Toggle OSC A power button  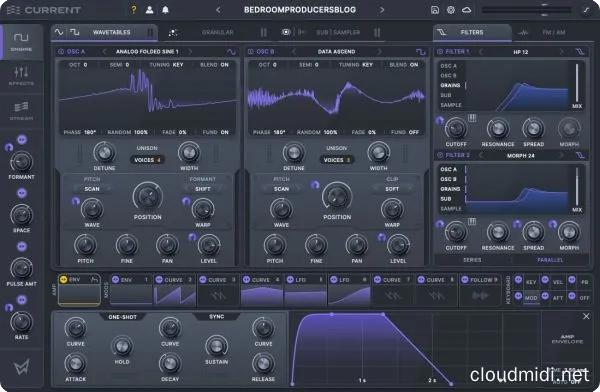click(x=61, y=51)
